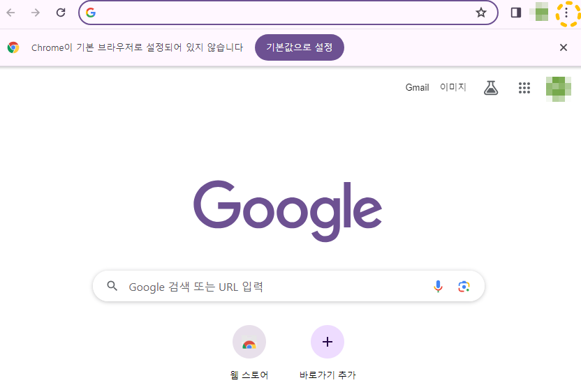Image resolution: width=581 pixels, height=392 pixels.
Task: Open the Gmail link
Action: click(x=417, y=87)
